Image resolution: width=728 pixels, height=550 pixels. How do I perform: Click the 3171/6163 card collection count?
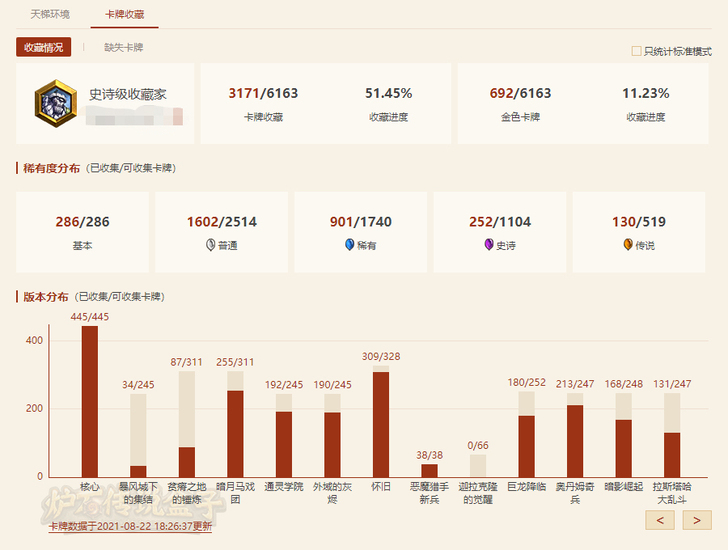tap(263, 93)
